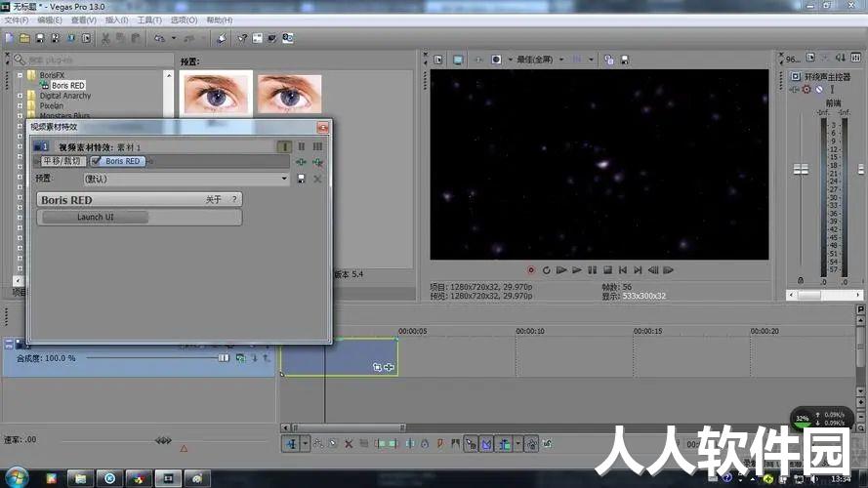This screenshot has height=488, width=868.
Task: Click Play from start in preview transport
Action: (x=561, y=270)
